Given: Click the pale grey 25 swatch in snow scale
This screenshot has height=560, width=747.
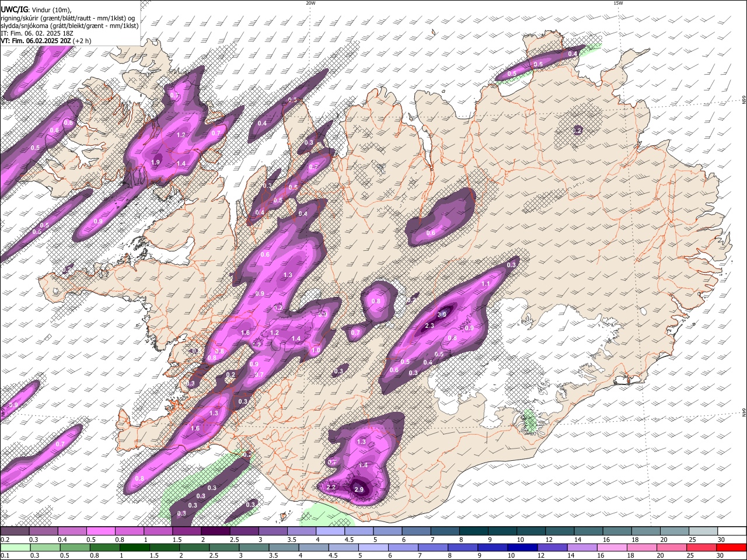Looking at the screenshot, I should tap(703, 531).
